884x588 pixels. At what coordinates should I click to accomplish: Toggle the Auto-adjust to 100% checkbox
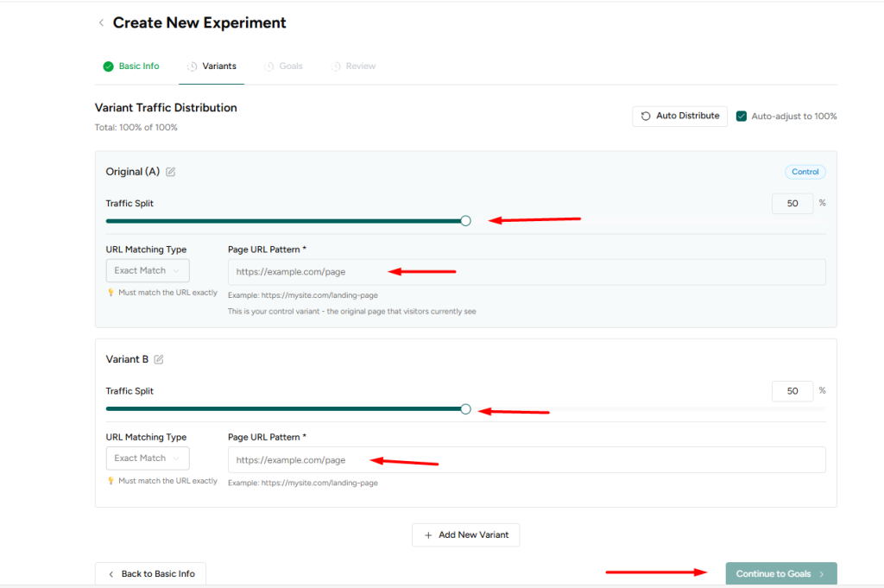742,116
